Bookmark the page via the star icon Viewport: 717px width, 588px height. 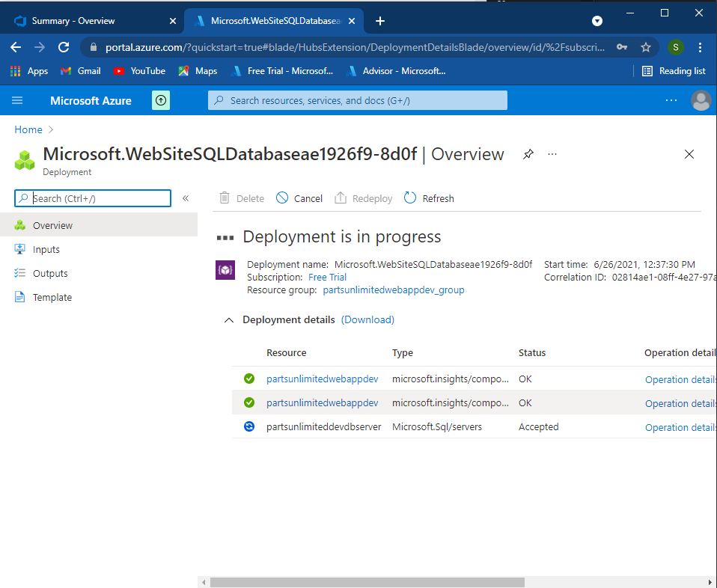(x=646, y=46)
